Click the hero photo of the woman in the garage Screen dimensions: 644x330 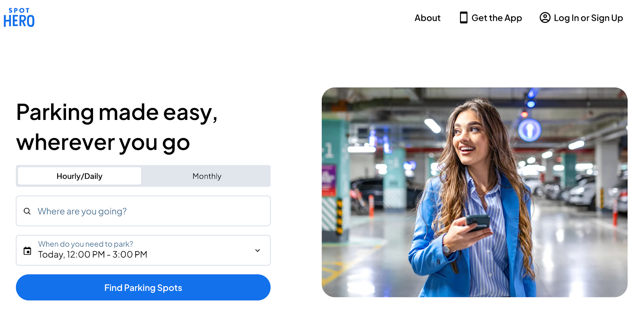coord(475,192)
